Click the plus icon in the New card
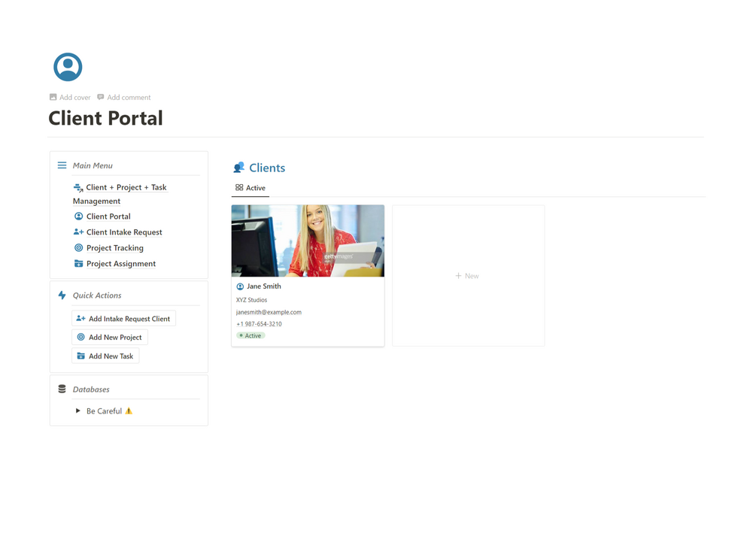This screenshot has height=545, width=756. tap(459, 276)
